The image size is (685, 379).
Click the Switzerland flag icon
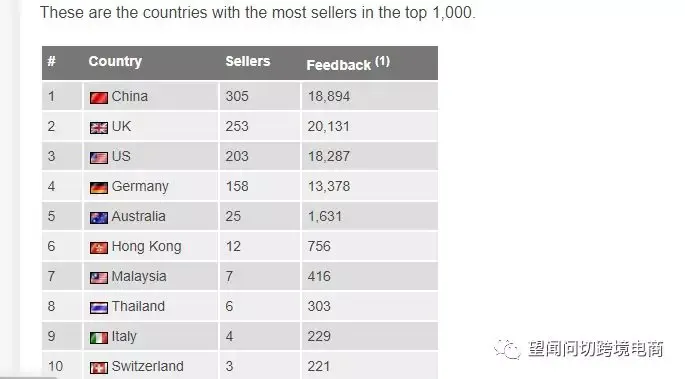pyautogui.click(x=99, y=368)
